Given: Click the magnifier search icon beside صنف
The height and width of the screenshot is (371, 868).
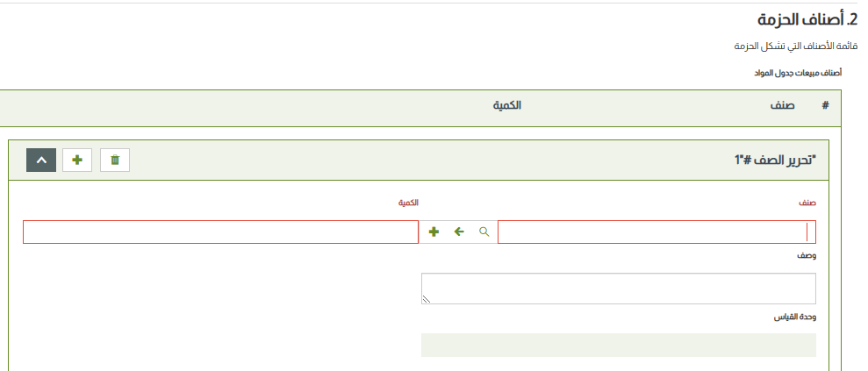Looking at the screenshot, I should [x=484, y=232].
